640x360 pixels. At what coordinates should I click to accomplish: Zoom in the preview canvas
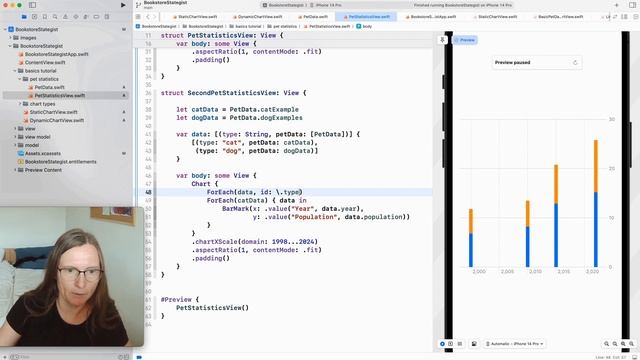(631, 344)
